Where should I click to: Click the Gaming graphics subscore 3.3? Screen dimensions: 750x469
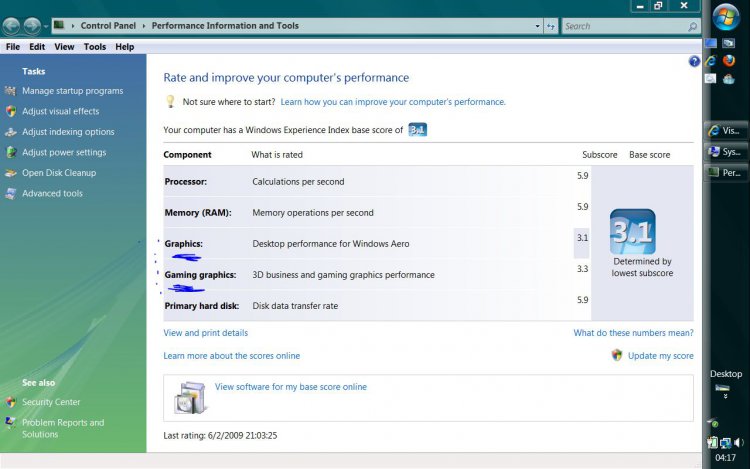click(x=582, y=269)
